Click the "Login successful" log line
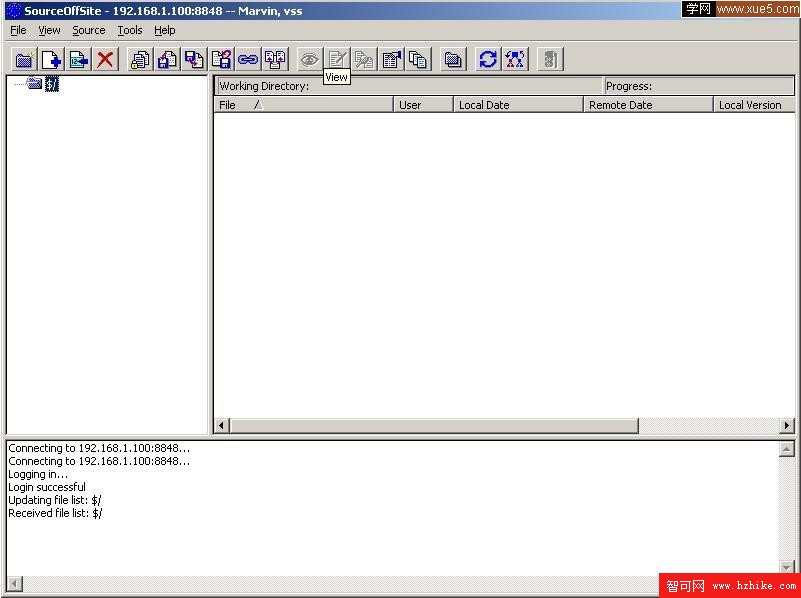Screen dimensions: 801x598 click(x=47, y=487)
